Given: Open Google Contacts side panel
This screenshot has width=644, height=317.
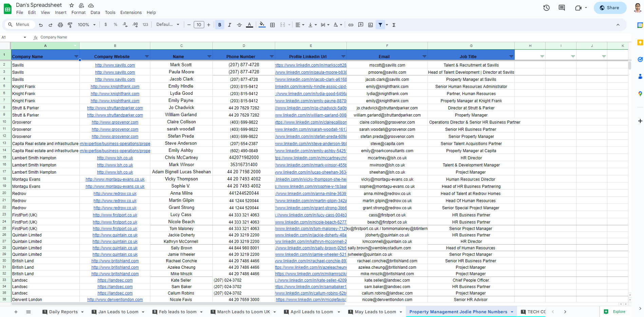Looking at the screenshot, I should tap(640, 76).
